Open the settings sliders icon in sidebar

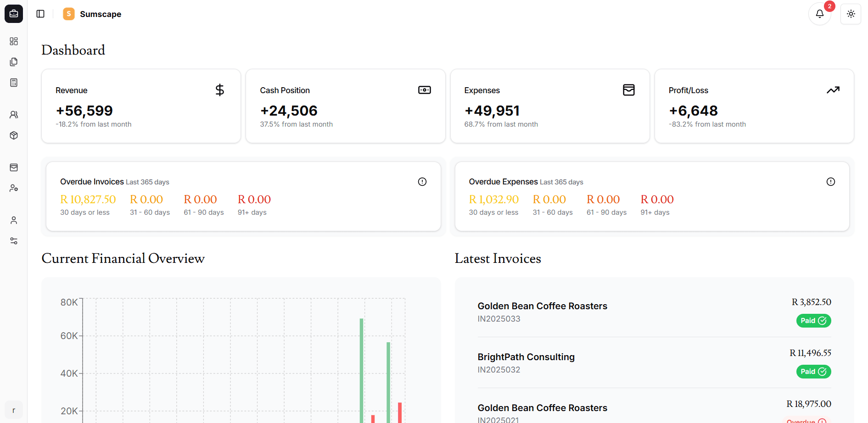click(14, 241)
